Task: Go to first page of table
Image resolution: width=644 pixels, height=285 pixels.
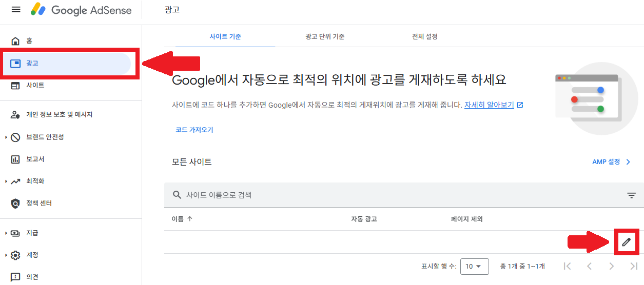Action: [x=567, y=266]
